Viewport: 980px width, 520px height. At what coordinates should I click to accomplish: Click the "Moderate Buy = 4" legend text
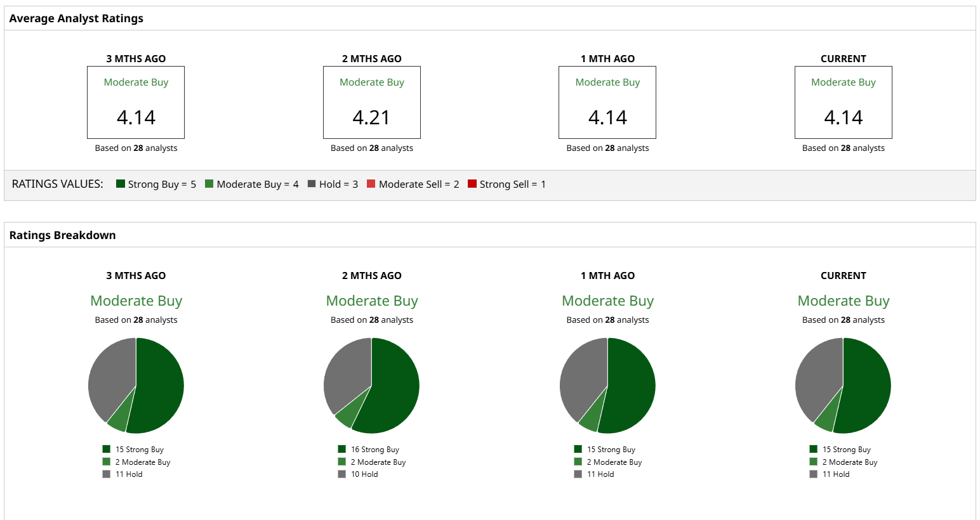pos(258,184)
